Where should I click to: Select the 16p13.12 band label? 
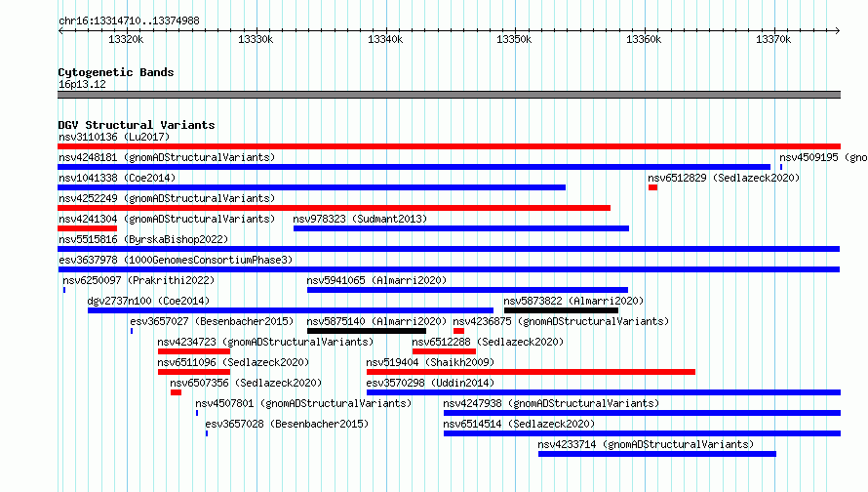[x=82, y=84]
